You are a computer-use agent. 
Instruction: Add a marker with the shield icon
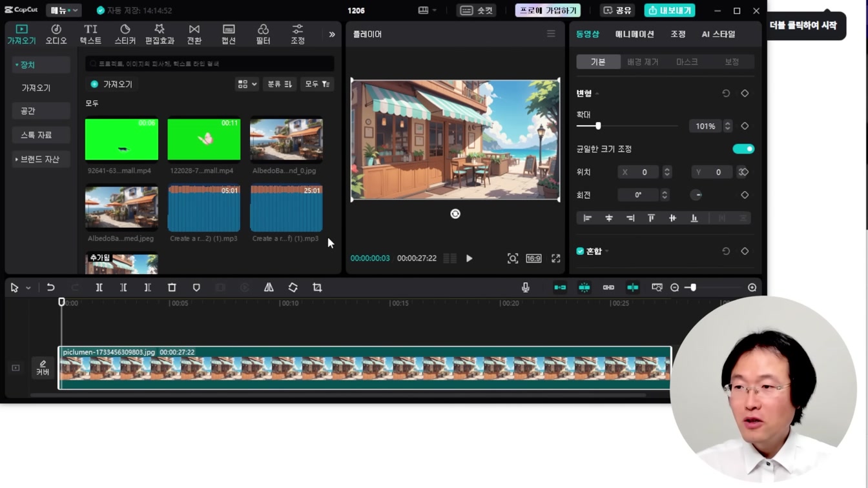(196, 287)
